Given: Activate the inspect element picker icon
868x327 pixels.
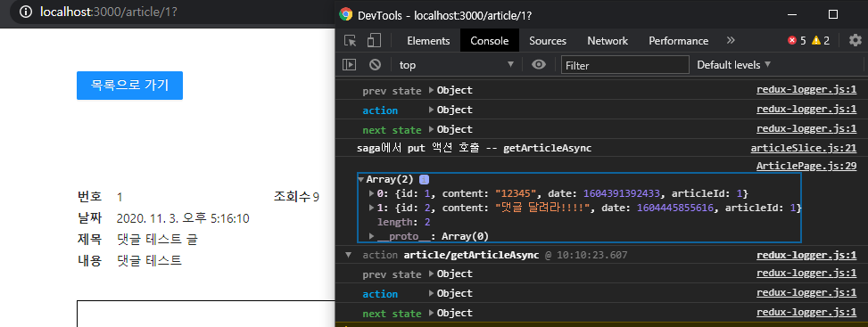Looking at the screenshot, I should [x=350, y=40].
